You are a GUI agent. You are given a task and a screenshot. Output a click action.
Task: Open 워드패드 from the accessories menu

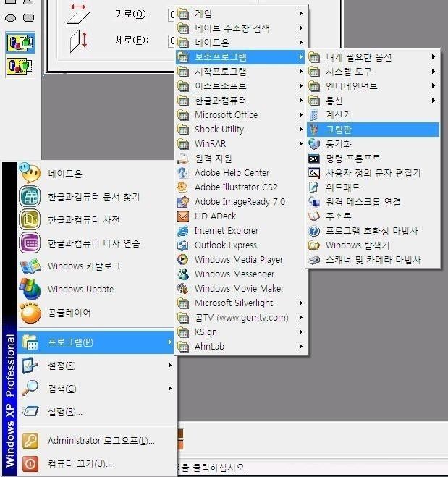373,187
